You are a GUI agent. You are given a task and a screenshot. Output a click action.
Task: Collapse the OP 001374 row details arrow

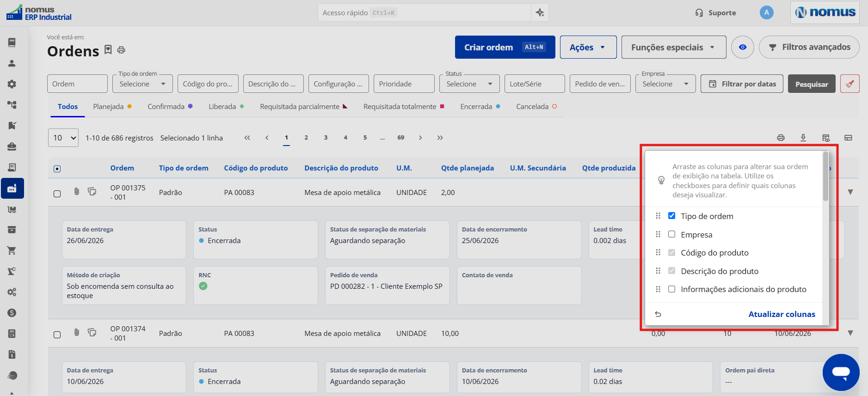pyautogui.click(x=850, y=333)
